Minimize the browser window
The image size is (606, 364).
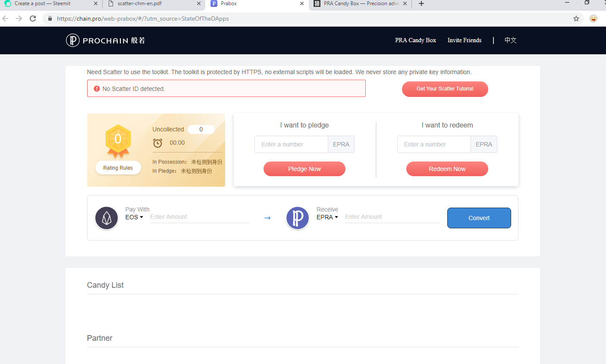[567, 3]
